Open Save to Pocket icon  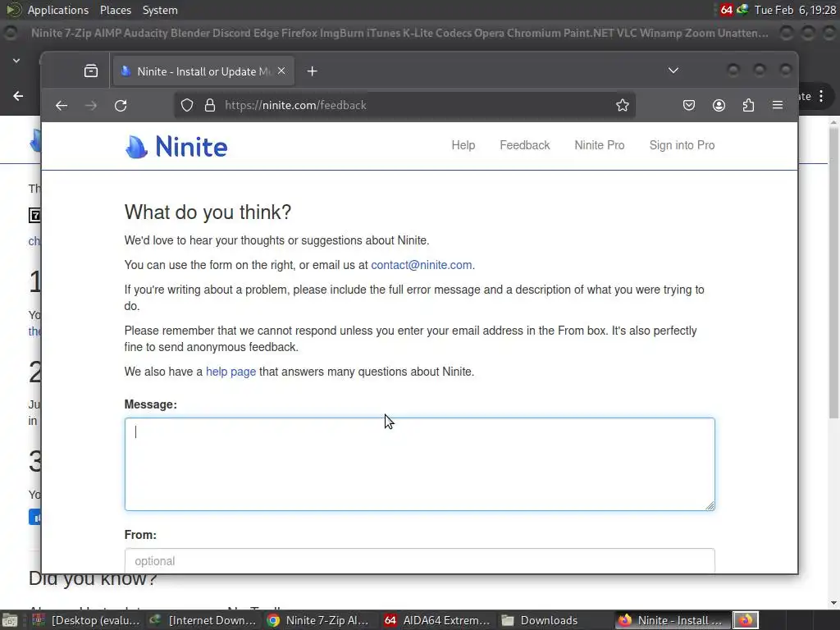point(689,105)
